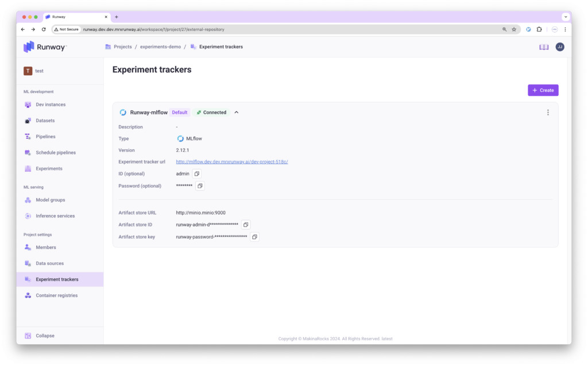Copy the Artifact store key
This screenshot has width=588, height=366.
[254, 237]
